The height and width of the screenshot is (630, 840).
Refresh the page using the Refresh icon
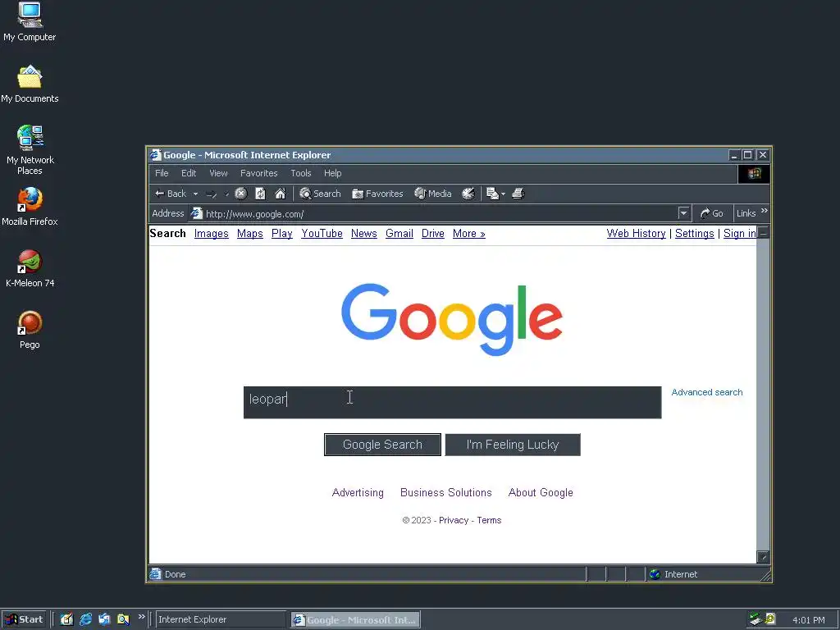tap(260, 194)
